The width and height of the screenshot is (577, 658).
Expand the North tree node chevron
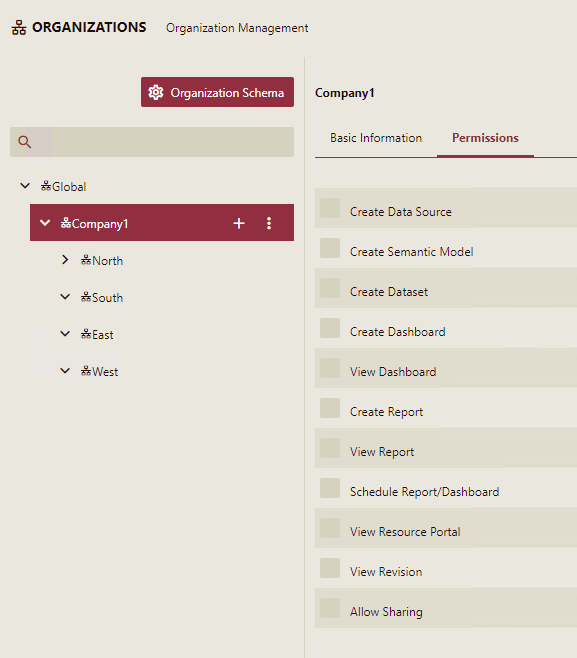(x=65, y=260)
